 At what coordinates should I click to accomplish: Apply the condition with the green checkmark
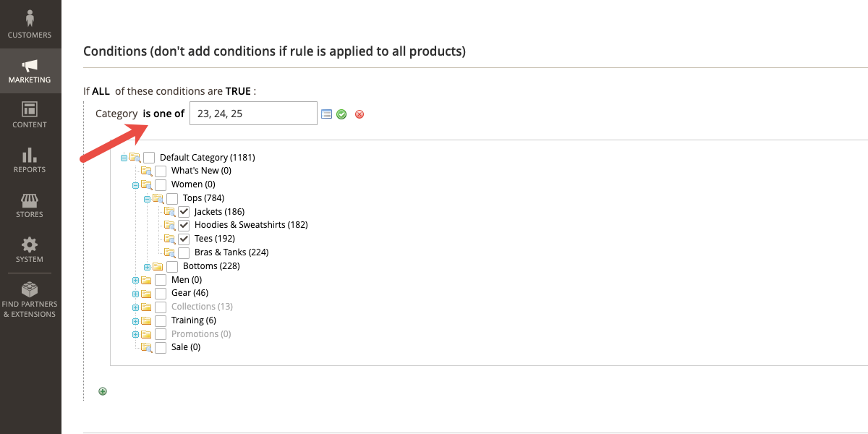(341, 114)
